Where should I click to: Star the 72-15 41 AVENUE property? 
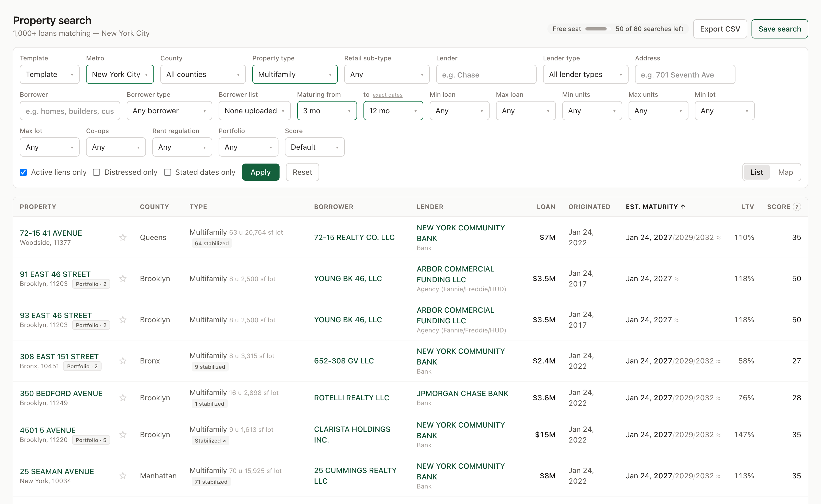[123, 237]
